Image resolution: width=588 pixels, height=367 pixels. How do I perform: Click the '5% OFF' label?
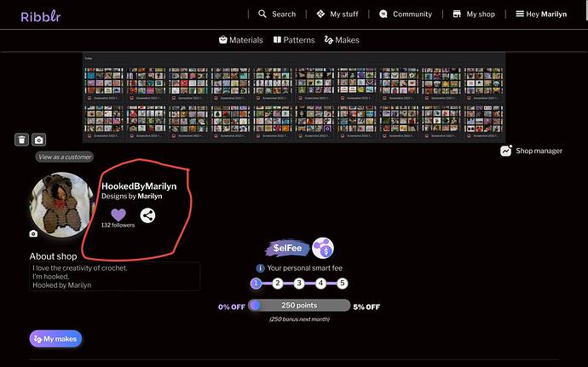366,307
